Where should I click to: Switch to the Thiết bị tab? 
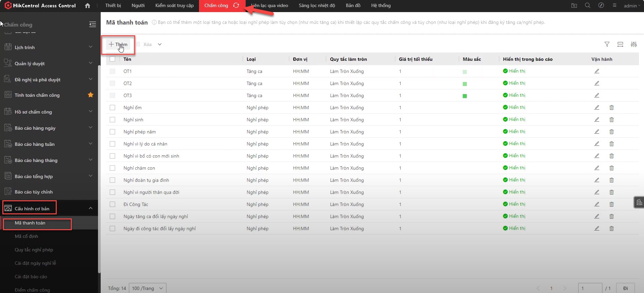(113, 6)
